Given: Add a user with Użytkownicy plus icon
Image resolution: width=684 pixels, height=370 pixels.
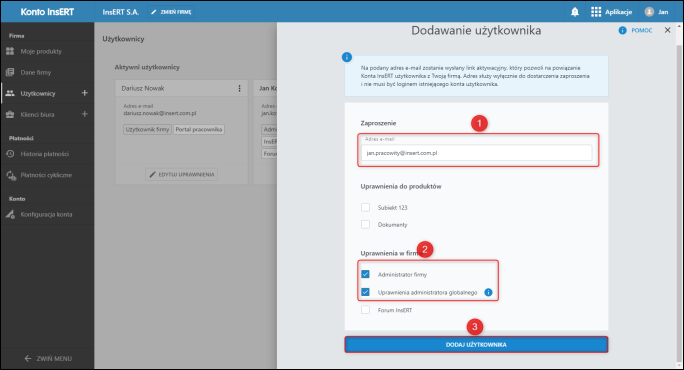Looking at the screenshot, I should click(x=85, y=93).
